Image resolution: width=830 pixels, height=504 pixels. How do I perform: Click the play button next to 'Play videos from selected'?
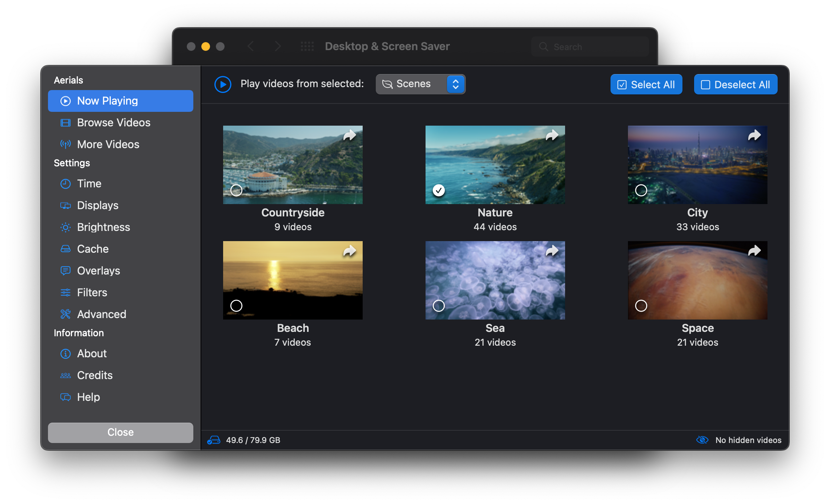click(223, 84)
